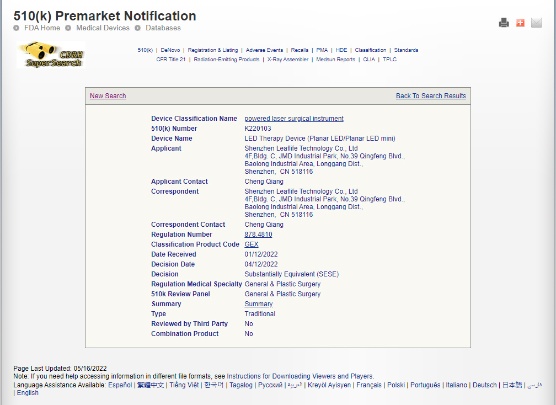Viewport: 556px width, 405px height.
Task: Select Kreyòl Ayisyen language assistance
Action: click(329, 385)
